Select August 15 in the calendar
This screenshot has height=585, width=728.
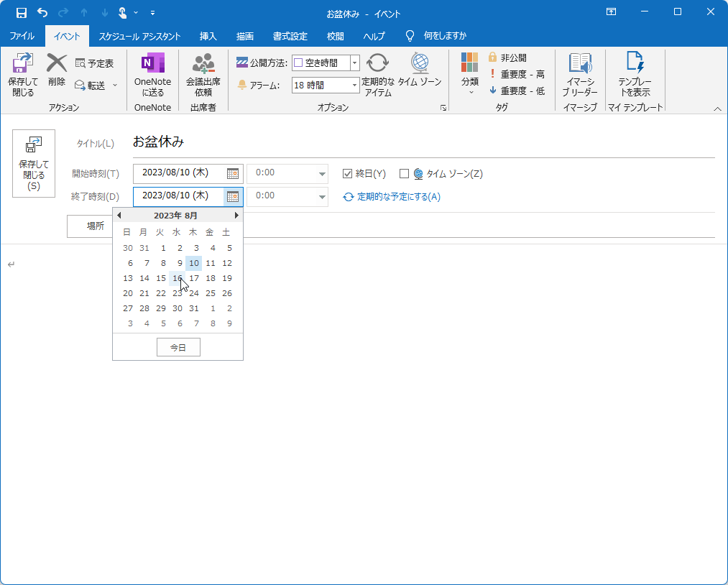pos(161,278)
